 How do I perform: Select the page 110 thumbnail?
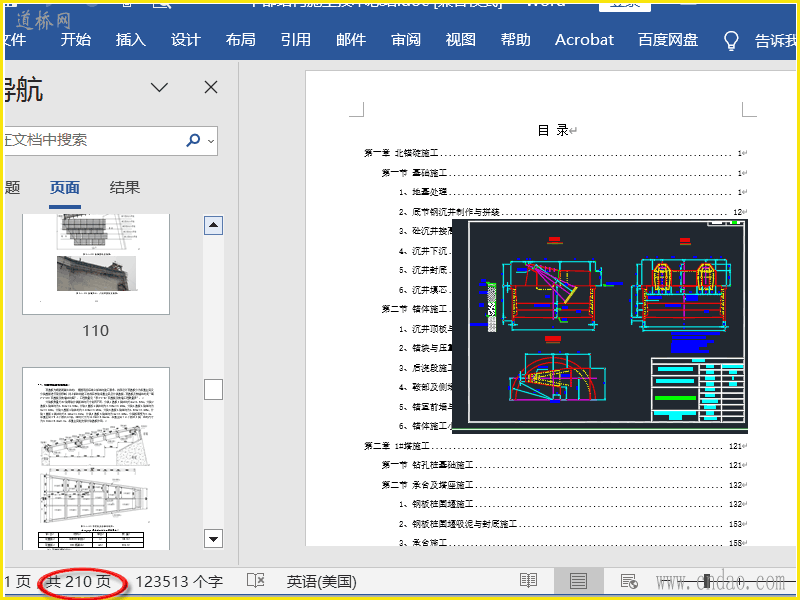(x=96, y=263)
